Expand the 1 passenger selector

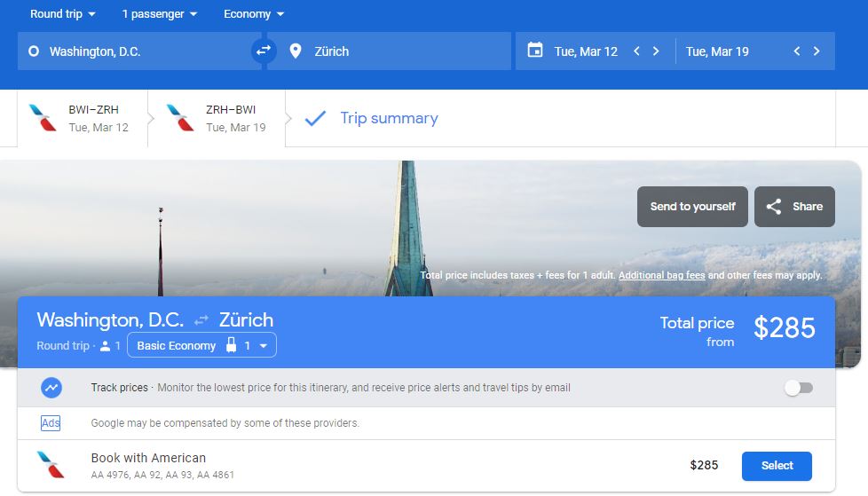(160, 14)
